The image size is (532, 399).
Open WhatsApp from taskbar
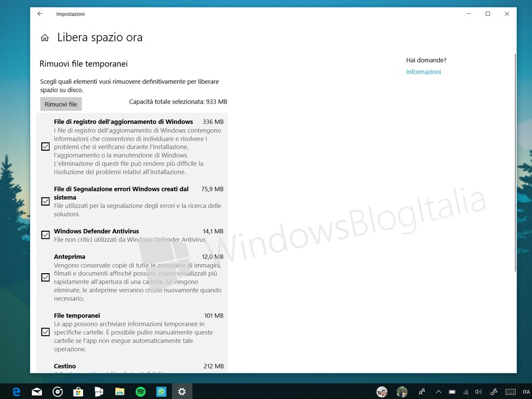click(161, 392)
